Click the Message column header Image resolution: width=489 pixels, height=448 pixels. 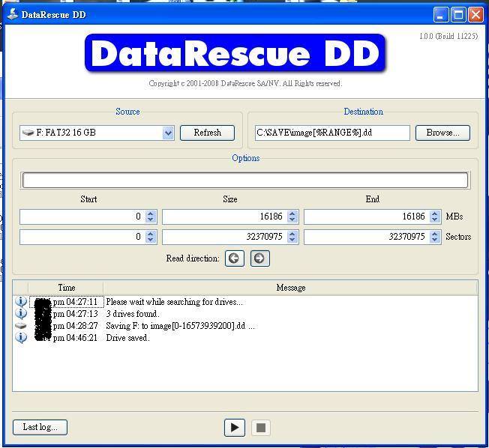coord(290,288)
